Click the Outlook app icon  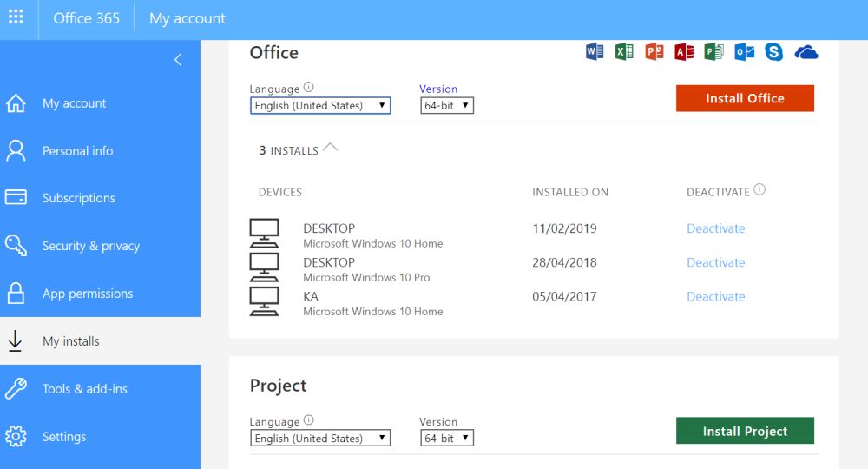(x=744, y=52)
